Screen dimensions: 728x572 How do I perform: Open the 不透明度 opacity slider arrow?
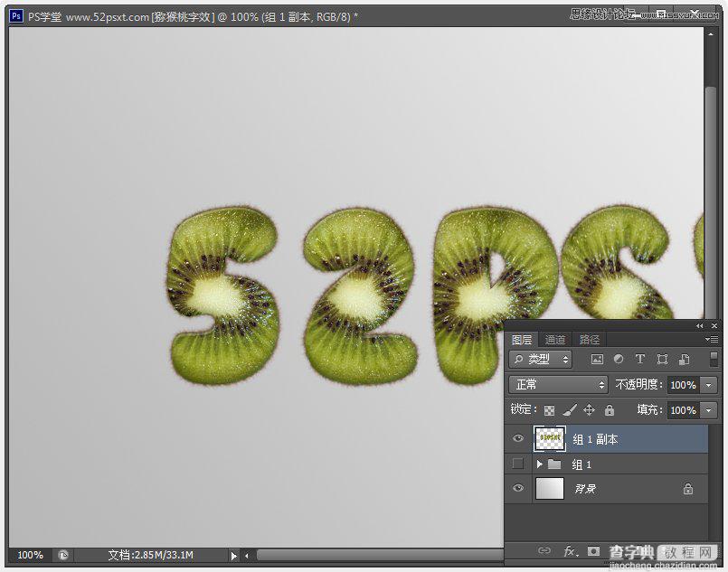[708, 385]
